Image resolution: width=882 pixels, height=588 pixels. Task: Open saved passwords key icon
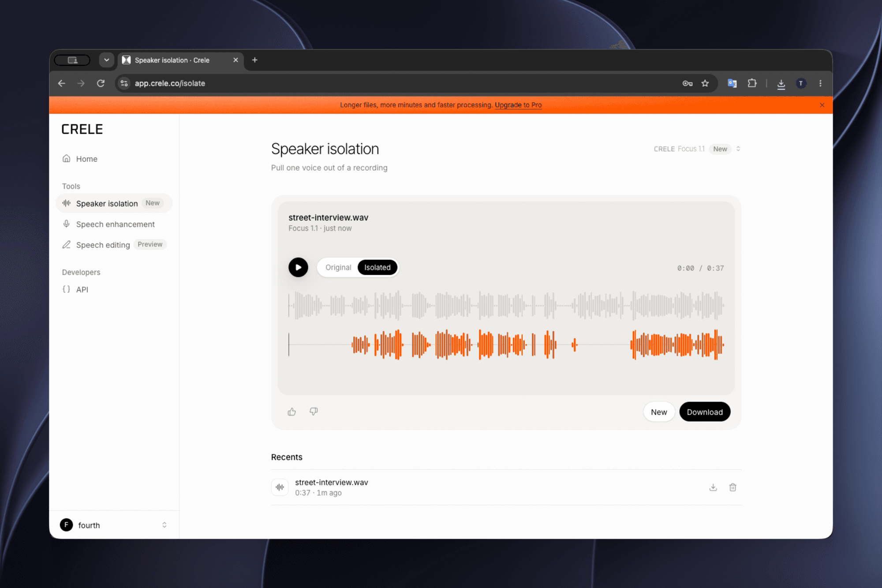coord(687,83)
